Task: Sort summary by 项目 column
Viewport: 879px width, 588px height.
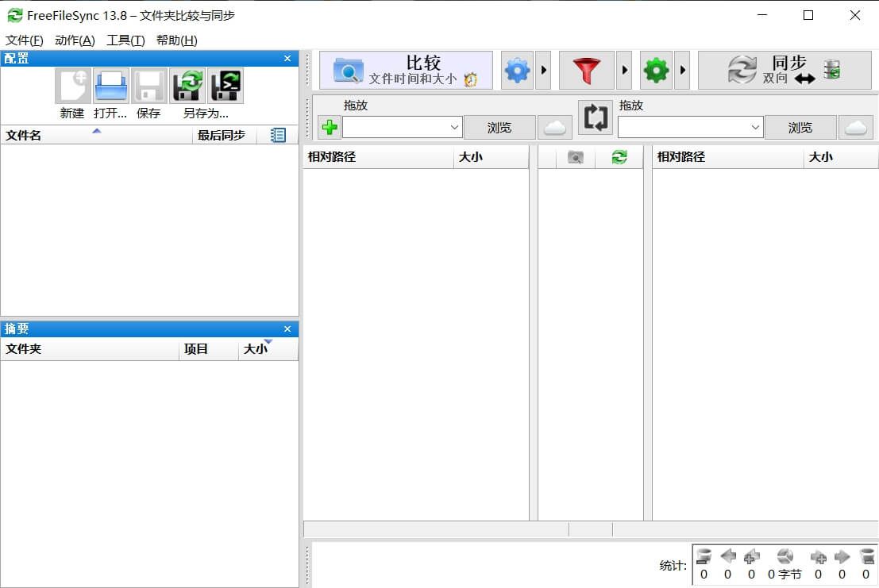Action: (209, 349)
